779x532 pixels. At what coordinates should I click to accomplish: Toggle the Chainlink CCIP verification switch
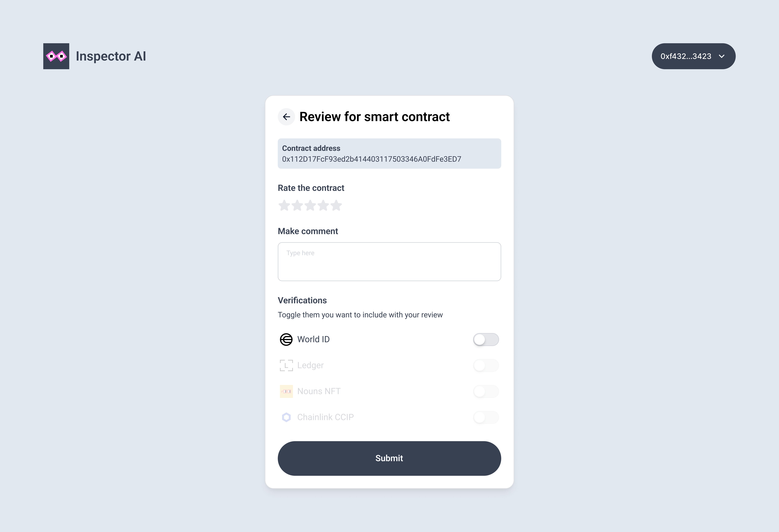click(485, 417)
